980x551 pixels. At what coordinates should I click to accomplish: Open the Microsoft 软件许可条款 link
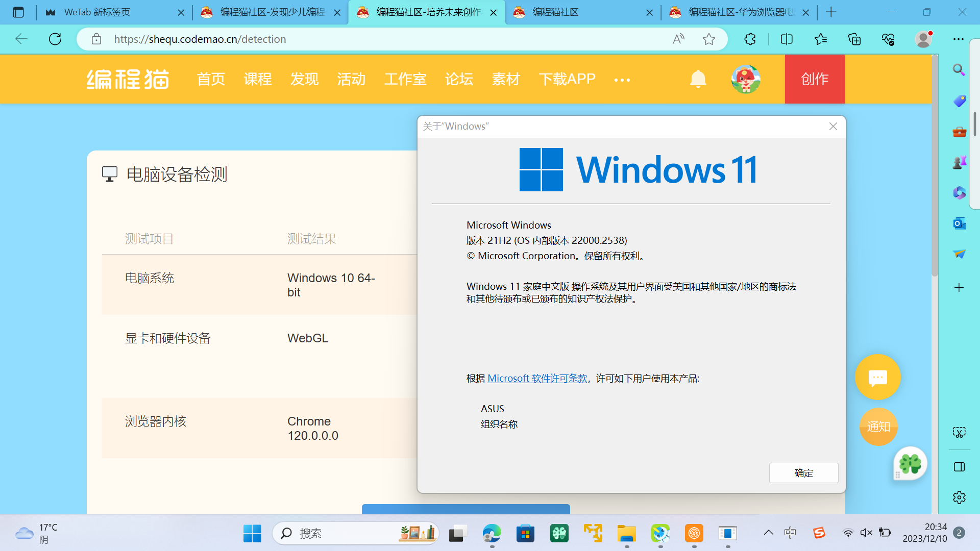point(537,378)
